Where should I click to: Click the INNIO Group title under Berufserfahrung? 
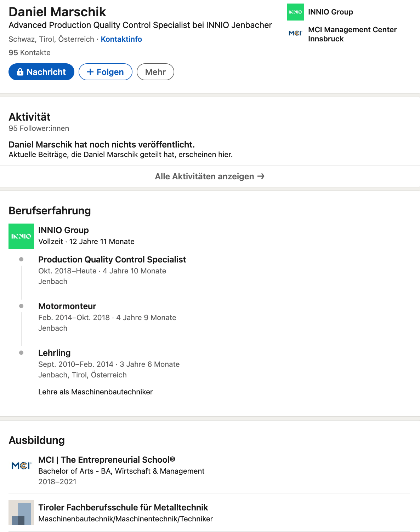click(63, 230)
